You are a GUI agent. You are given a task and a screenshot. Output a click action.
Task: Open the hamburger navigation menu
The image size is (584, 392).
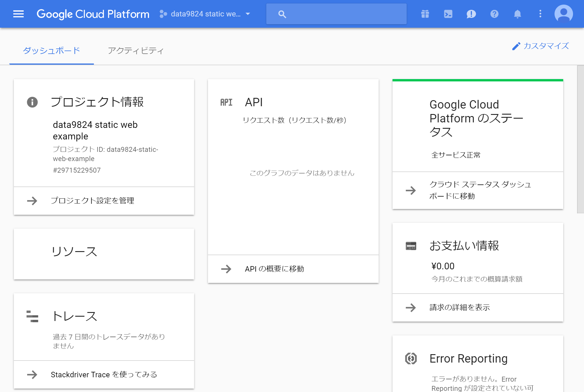point(18,14)
